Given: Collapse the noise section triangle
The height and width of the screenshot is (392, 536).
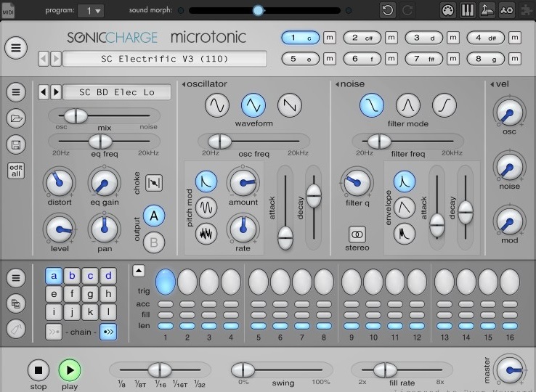Looking at the screenshot, I should click(x=338, y=84).
